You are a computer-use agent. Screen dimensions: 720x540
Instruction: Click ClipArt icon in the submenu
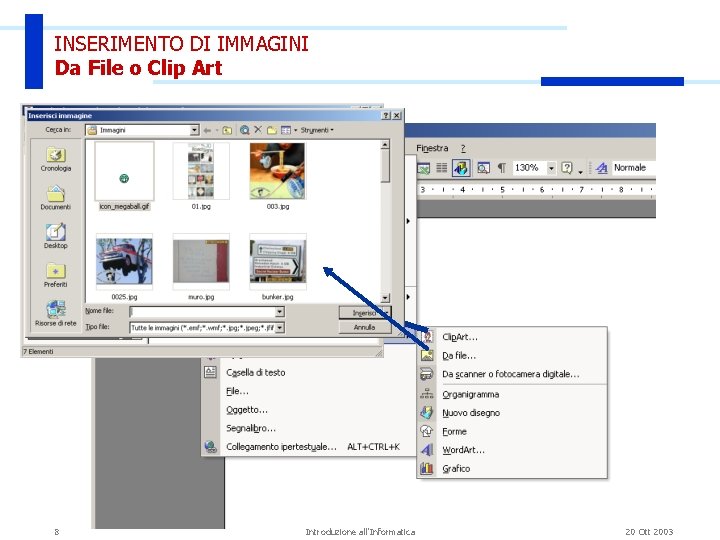point(427,337)
